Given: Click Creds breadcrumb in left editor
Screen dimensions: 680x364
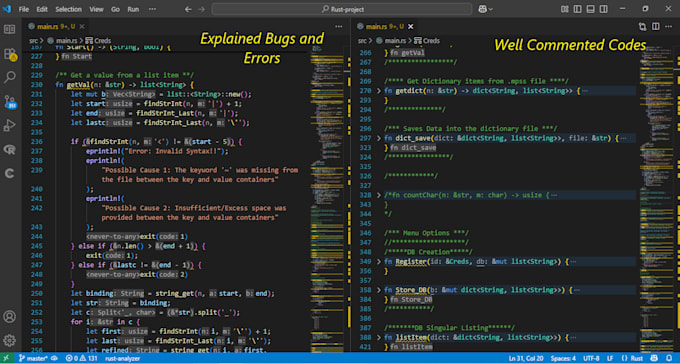Looking at the screenshot, I should tap(98, 41).
